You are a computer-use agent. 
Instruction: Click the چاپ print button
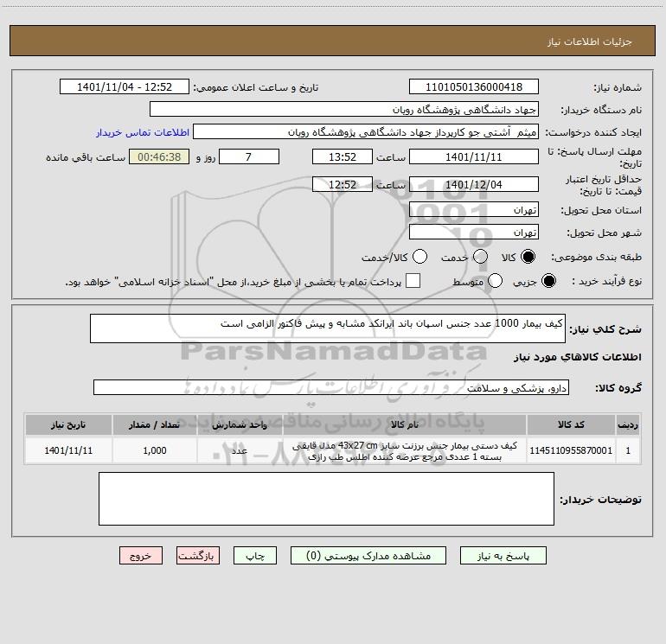tap(255, 556)
